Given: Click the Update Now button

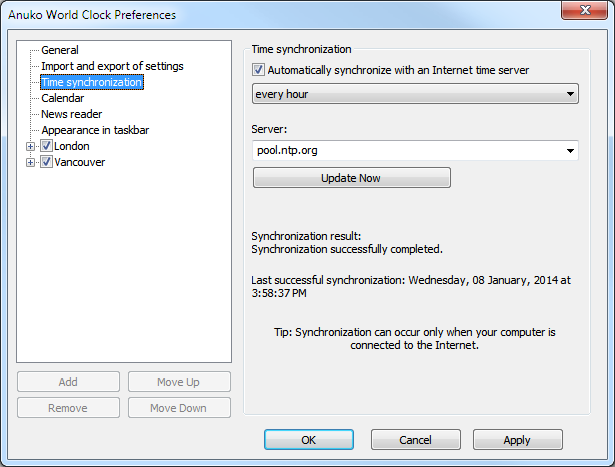Looking at the screenshot, I should (351, 178).
